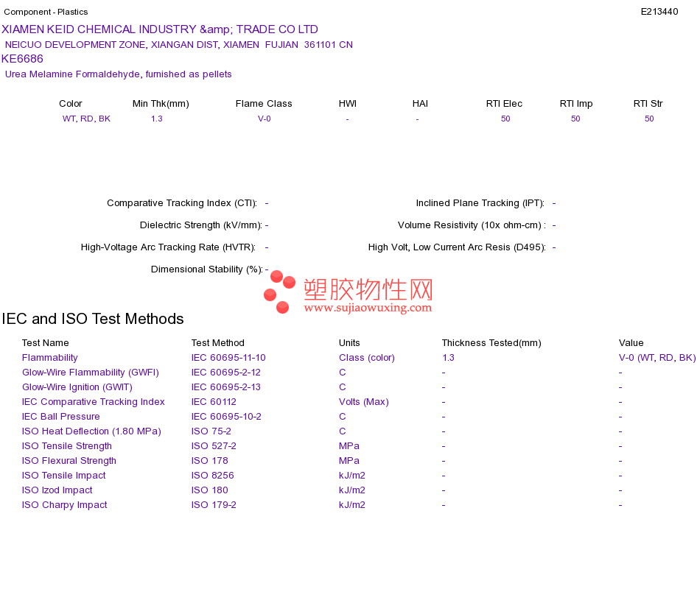The height and width of the screenshot is (589, 700).
Task: Click the Urea Melamine Formaldehyde description
Action: (119, 74)
